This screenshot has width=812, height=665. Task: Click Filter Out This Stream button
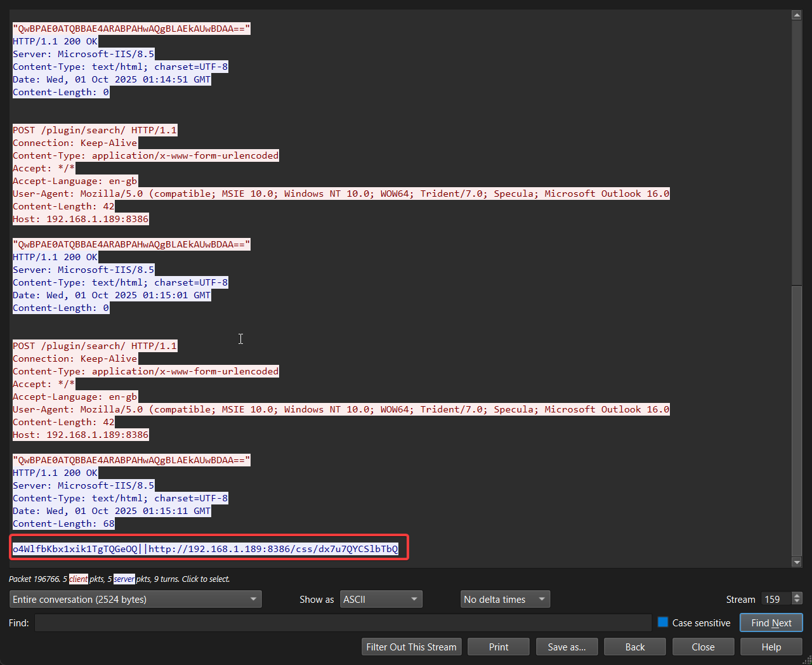point(411,647)
